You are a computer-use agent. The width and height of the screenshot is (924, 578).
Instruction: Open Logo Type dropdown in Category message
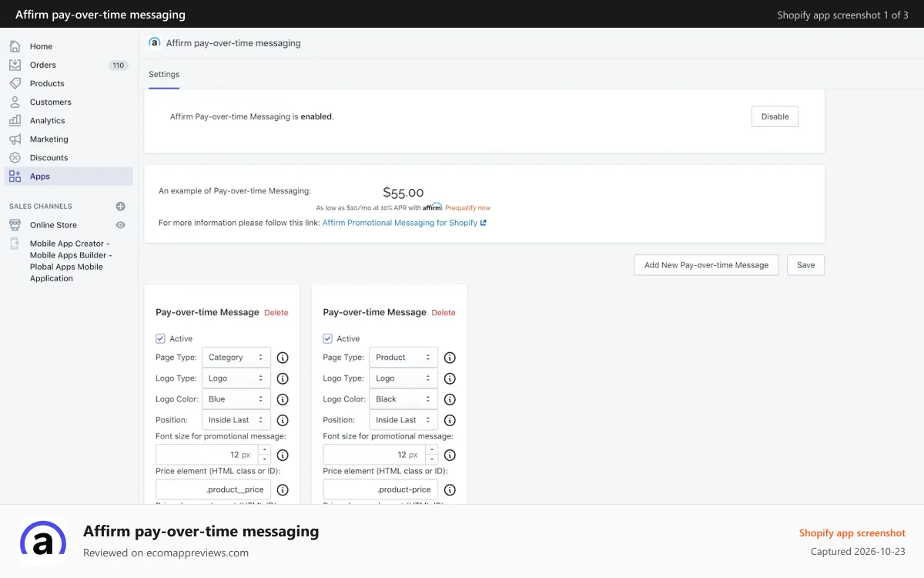236,378
